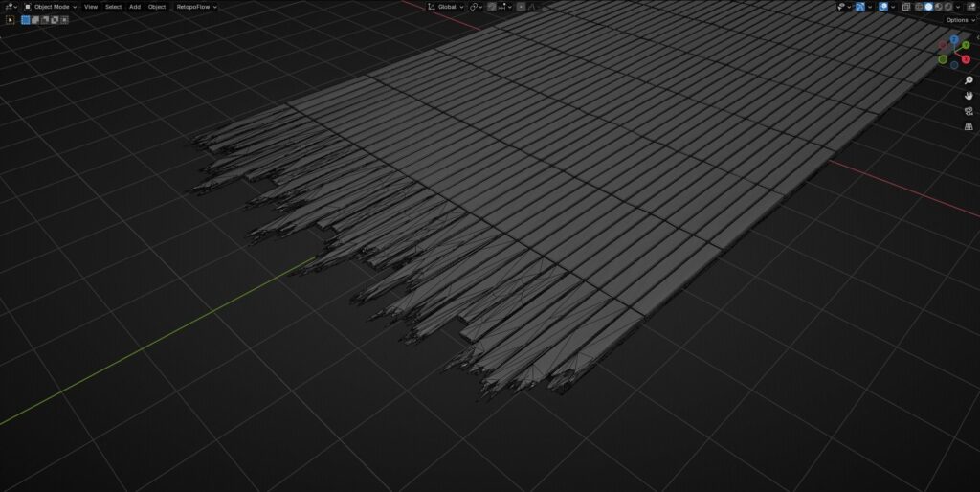Open the View menu

point(91,7)
